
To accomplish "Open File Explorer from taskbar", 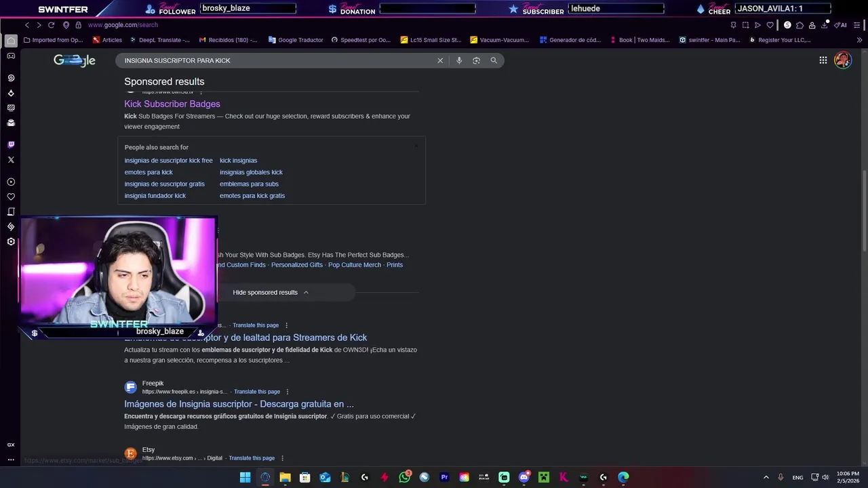I will 285,477.
